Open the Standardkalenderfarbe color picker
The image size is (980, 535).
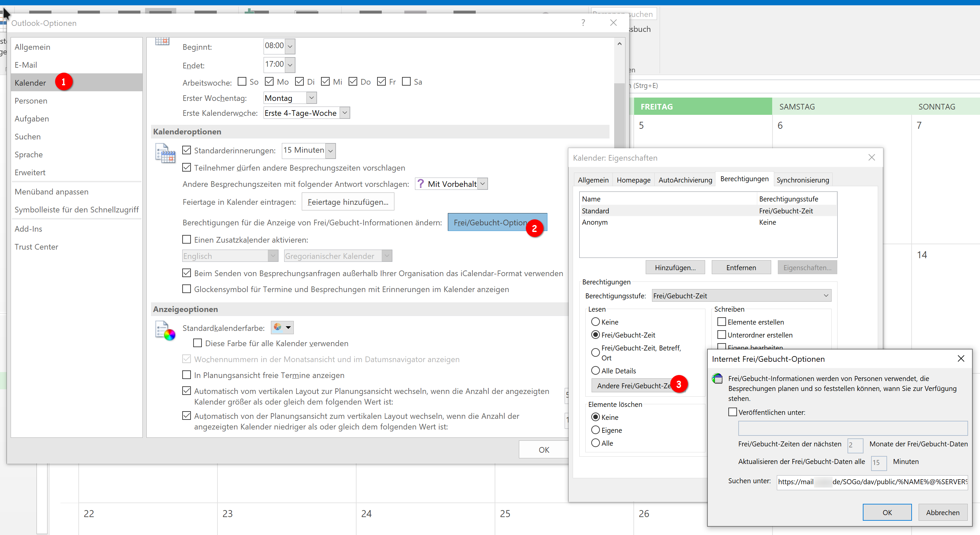click(282, 327)
